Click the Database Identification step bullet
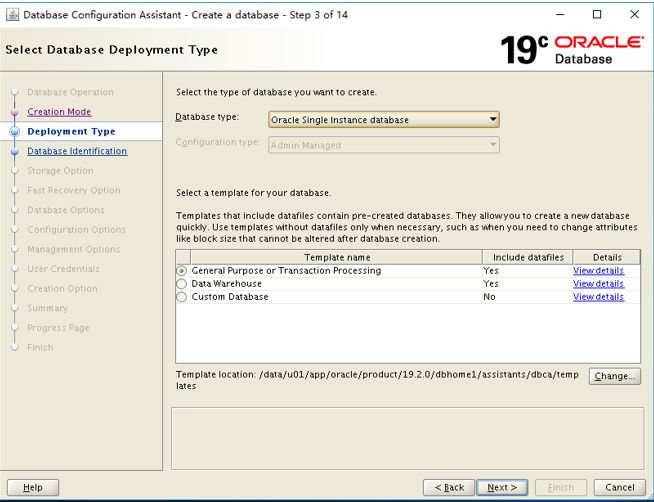 [x=15, y=152]
